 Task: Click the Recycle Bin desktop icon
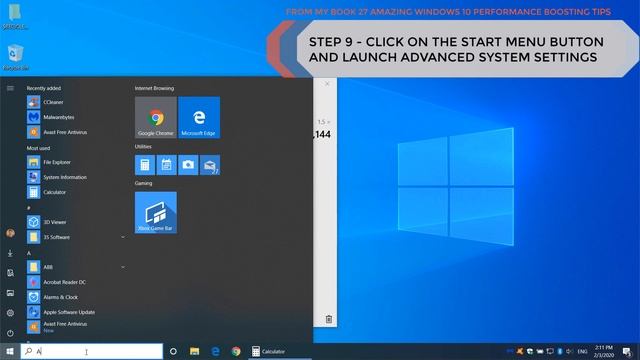point(16,58)
